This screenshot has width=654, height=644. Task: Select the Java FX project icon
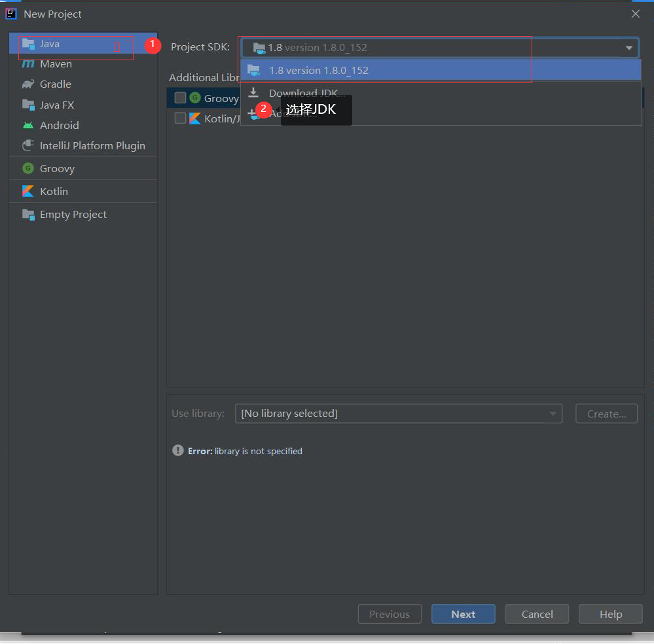[x=28, y=105]
